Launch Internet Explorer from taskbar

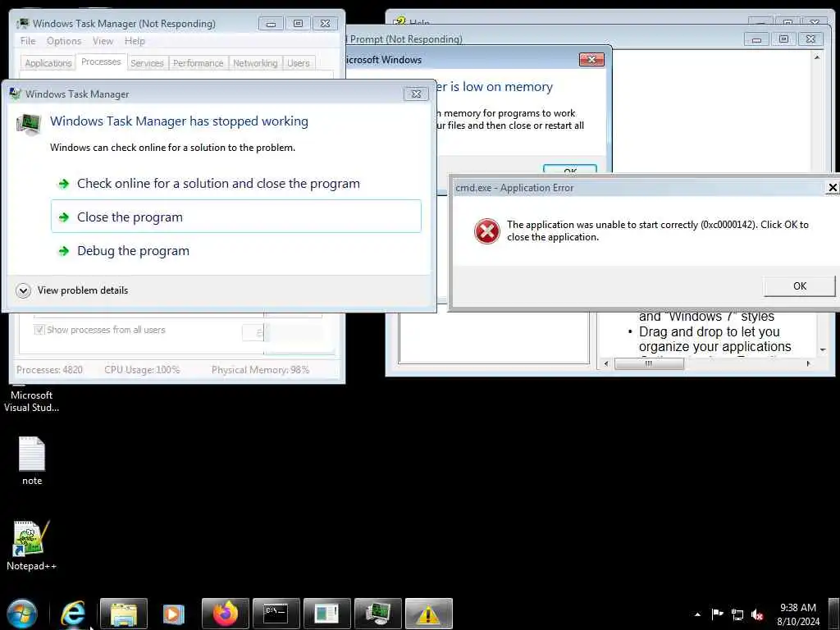point(73,614)
